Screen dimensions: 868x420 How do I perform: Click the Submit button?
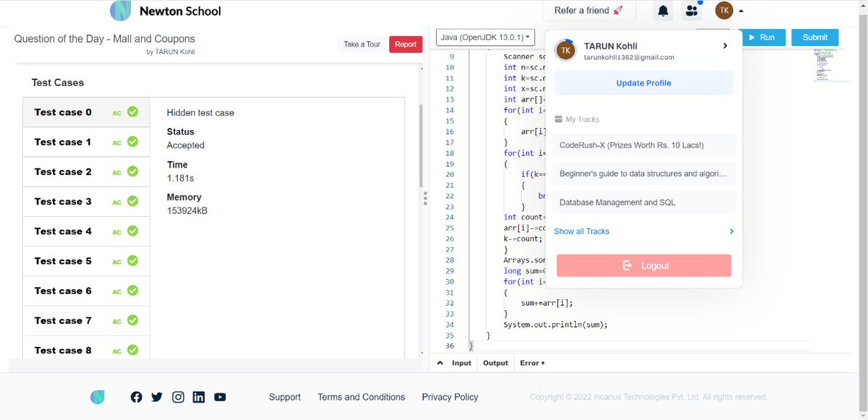[814, 37]
